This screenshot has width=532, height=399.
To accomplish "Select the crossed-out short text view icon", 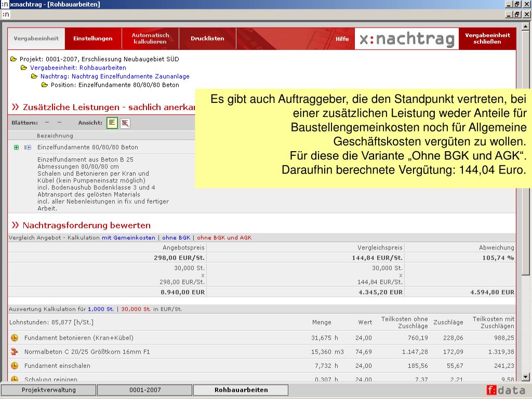I will point(125,123).
